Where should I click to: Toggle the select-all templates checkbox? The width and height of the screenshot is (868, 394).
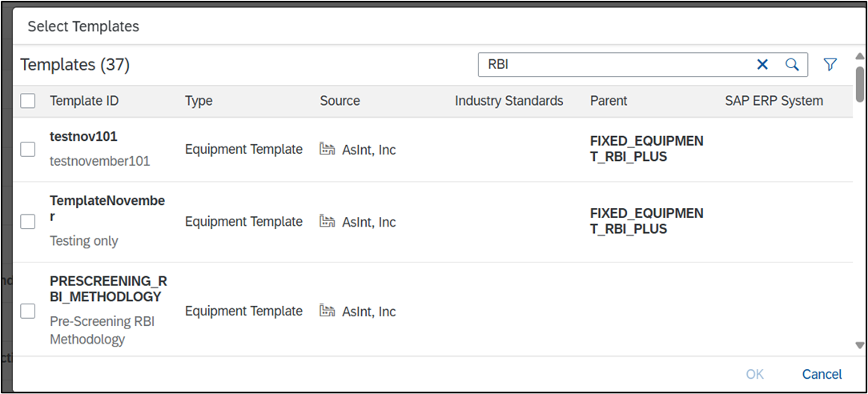[x=28, y=101]
